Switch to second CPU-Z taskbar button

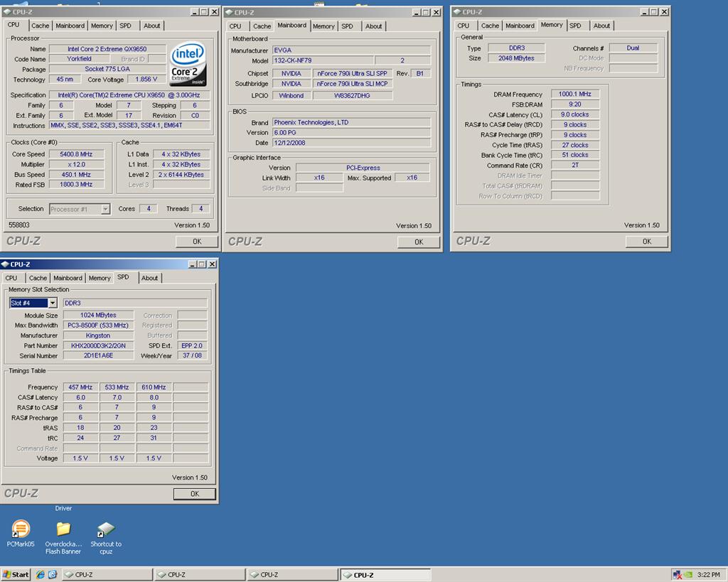click(200, 575)
